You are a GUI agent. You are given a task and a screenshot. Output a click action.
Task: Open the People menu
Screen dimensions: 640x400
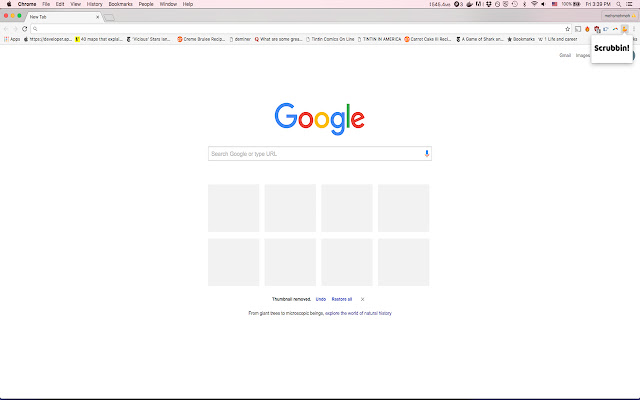click(x=146, y=4)
